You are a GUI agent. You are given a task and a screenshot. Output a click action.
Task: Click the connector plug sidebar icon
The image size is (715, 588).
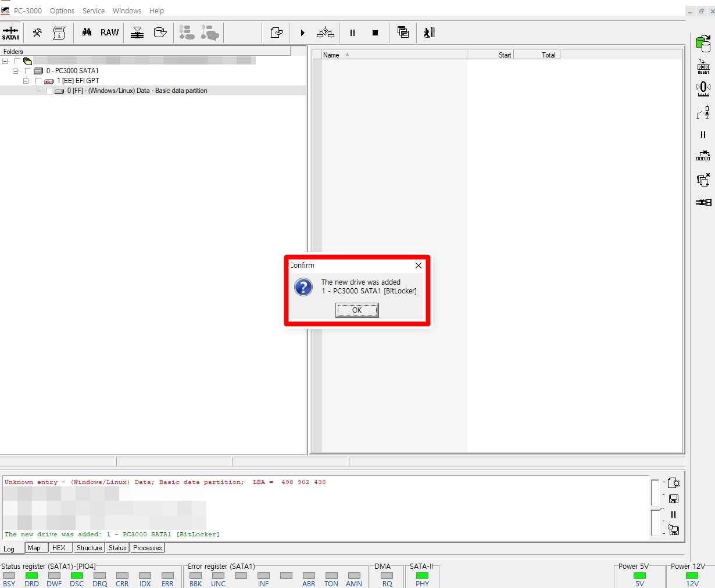(703, 202)
